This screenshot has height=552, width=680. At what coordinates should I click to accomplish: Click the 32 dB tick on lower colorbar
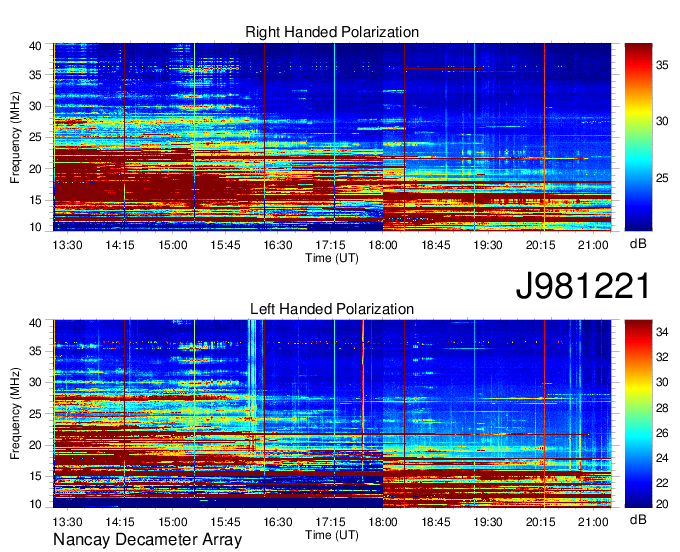coord(662,357)
